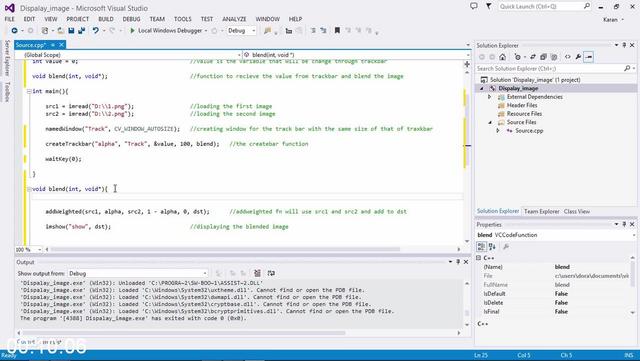Pin the Source.cpp tab
The height and width of the screenshot is (361, 640).
53,45
